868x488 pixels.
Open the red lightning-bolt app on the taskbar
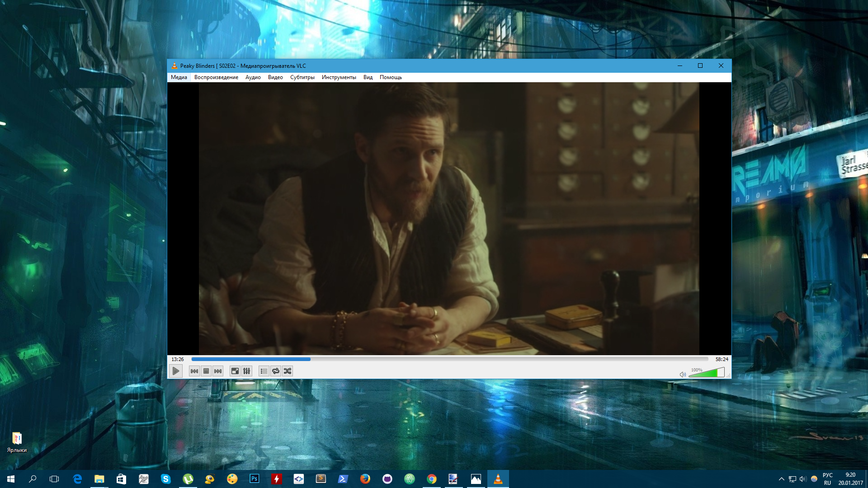pos(277,479)
